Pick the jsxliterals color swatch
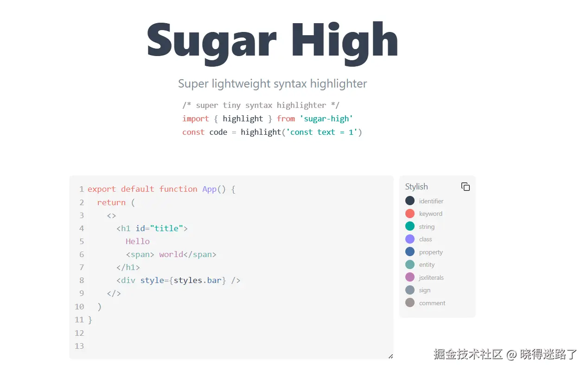Image resolution: width=588 pixels, height=371 pixels. coord(410,277)
